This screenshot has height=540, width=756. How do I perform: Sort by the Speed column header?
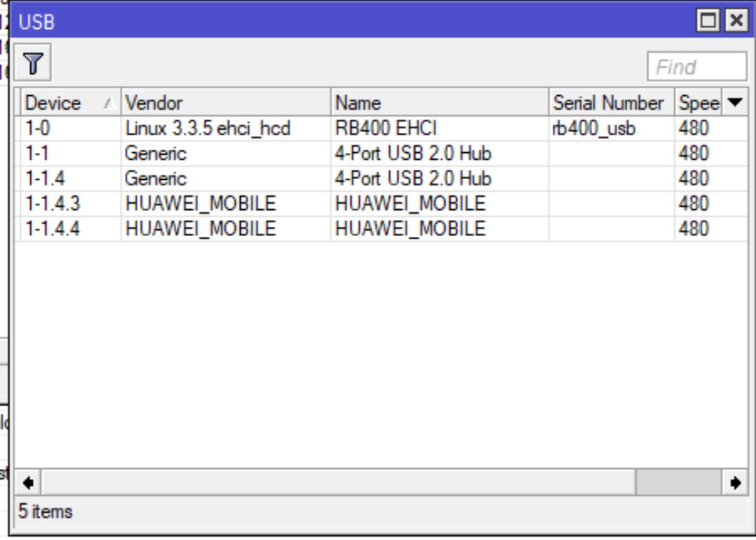(698, 103)
